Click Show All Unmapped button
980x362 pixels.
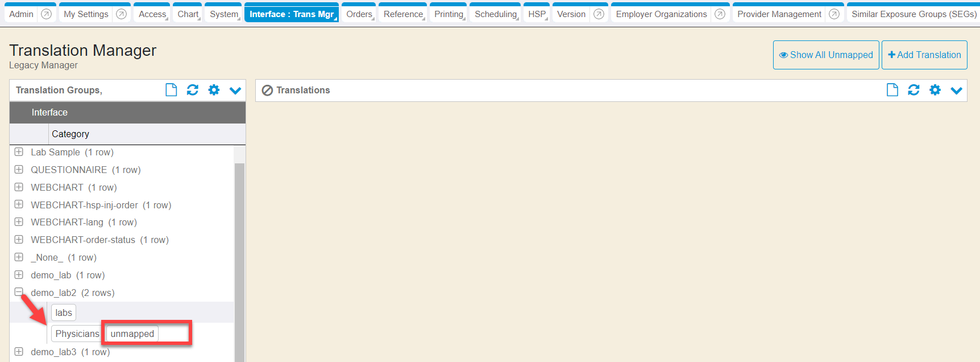pyautogui.click(x=826, y=55)
